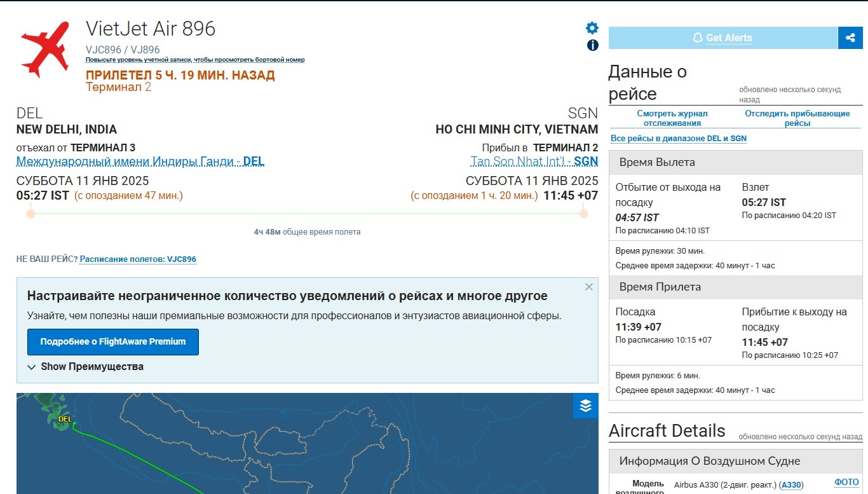The height and width of the screenshot is (494, 868).
Task: Click Смотреть журнал отслеживания link
Action: click(672, 118)
